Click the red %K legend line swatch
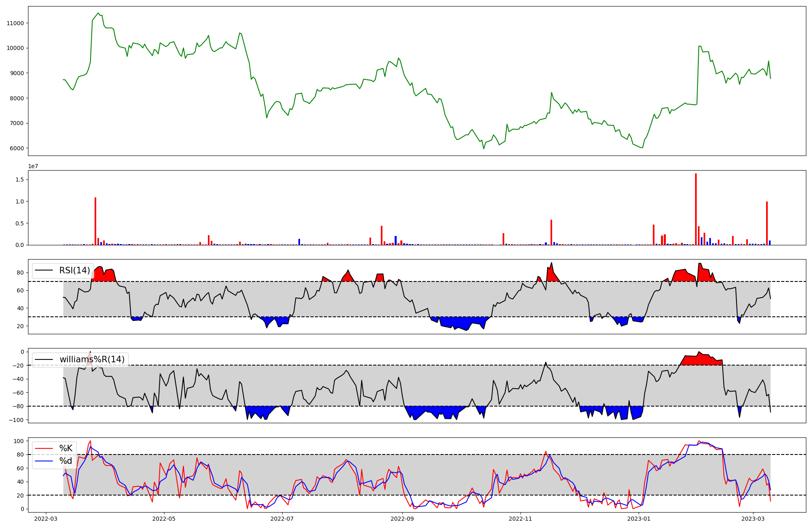 pyautogui.click(x=44, y=448)
